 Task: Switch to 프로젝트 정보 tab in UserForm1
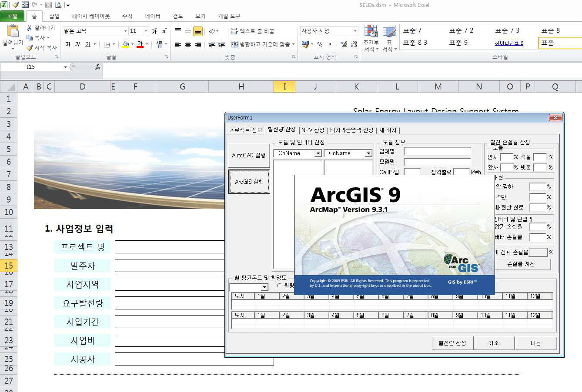click(x=246, y=130)
